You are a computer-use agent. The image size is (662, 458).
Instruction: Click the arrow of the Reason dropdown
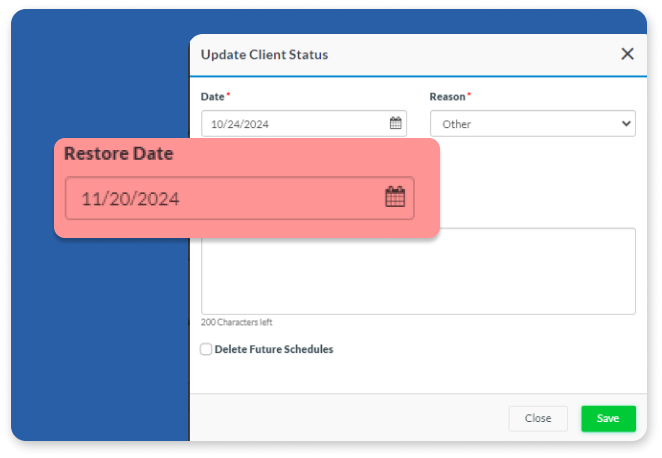(626, 124)
